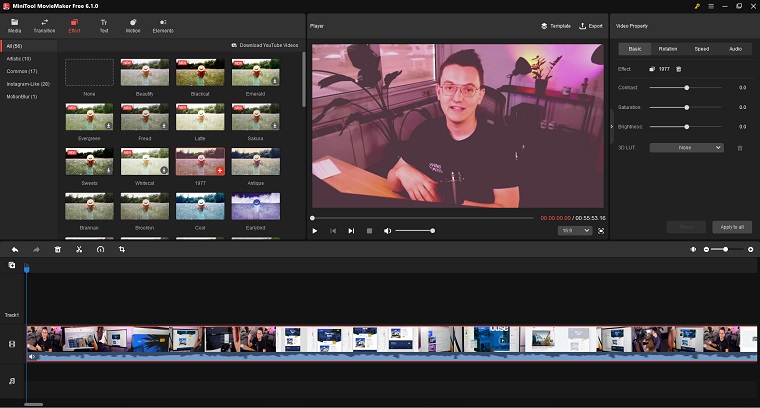Click the Apply to all button
Image resolution: width=760 pixels, height=408 pixels.
click(732, 227)
